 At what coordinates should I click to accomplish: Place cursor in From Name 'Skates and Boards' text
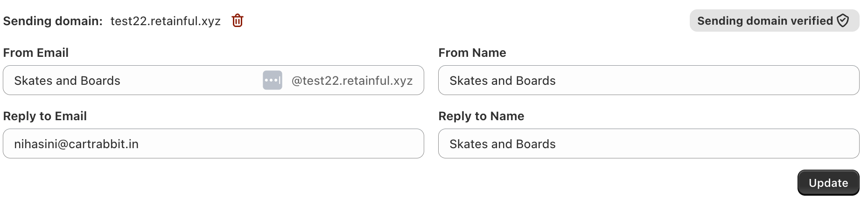pos(502,81)
